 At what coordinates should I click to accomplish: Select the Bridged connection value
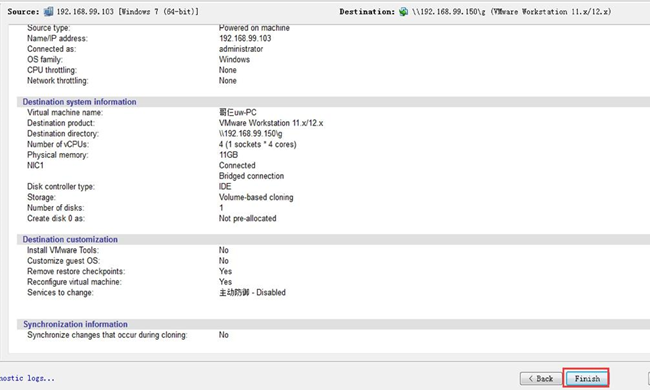coord(251,176)
